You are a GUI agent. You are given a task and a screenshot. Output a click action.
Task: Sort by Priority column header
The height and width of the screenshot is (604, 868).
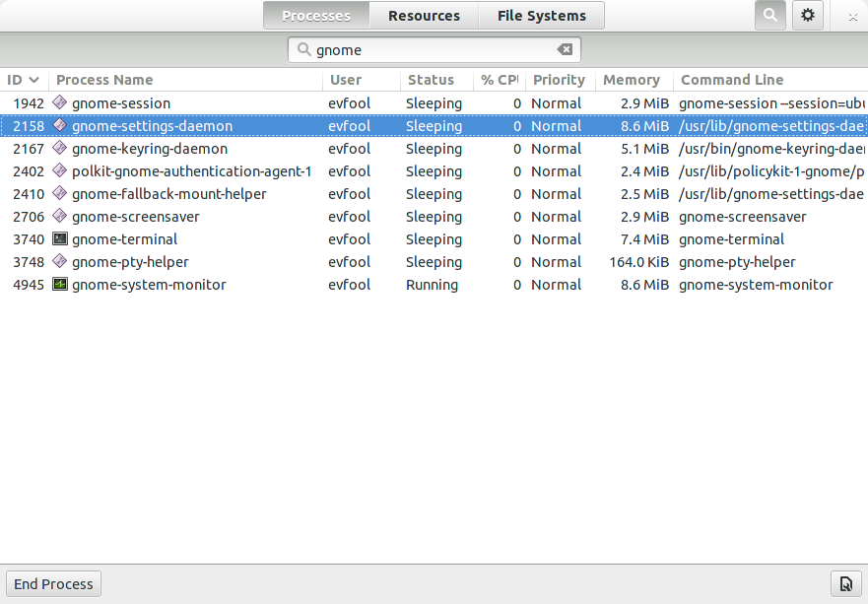click(x=561, y=80)
